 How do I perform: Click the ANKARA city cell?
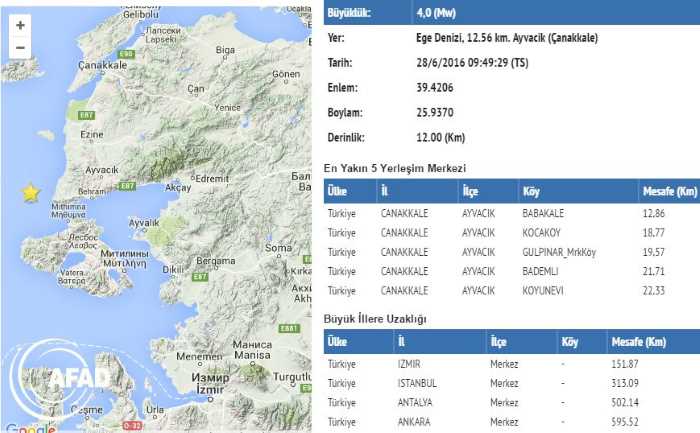point(402,421)
